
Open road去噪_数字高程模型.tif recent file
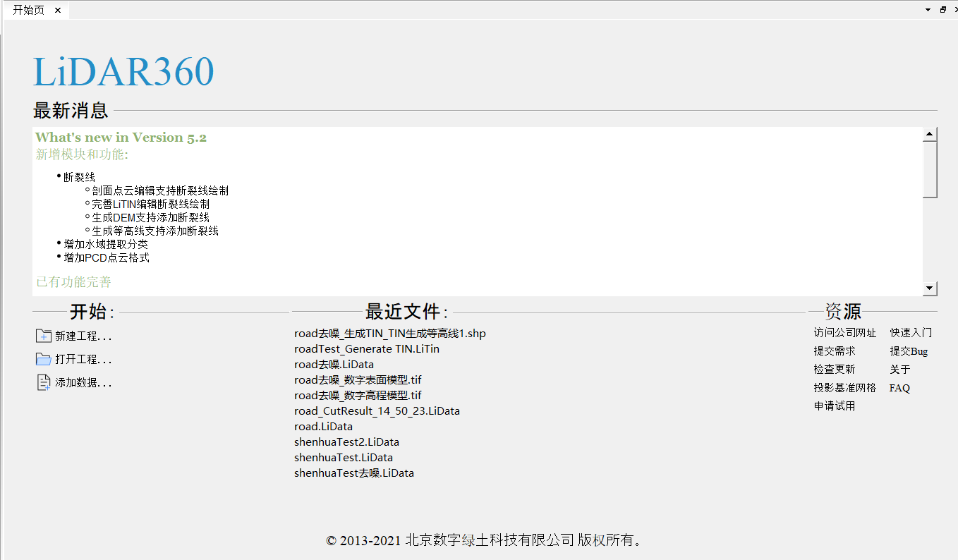tap(358, 396)
